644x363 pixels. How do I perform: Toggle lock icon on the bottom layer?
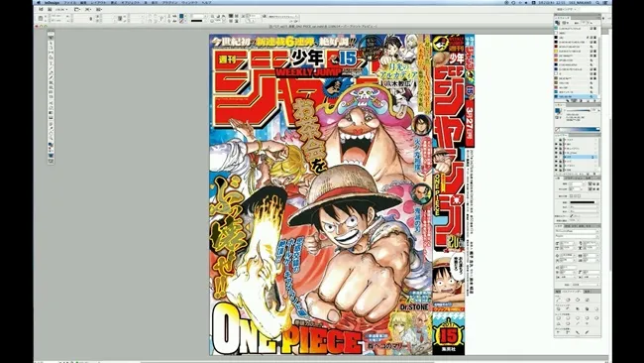coord(560,170)
